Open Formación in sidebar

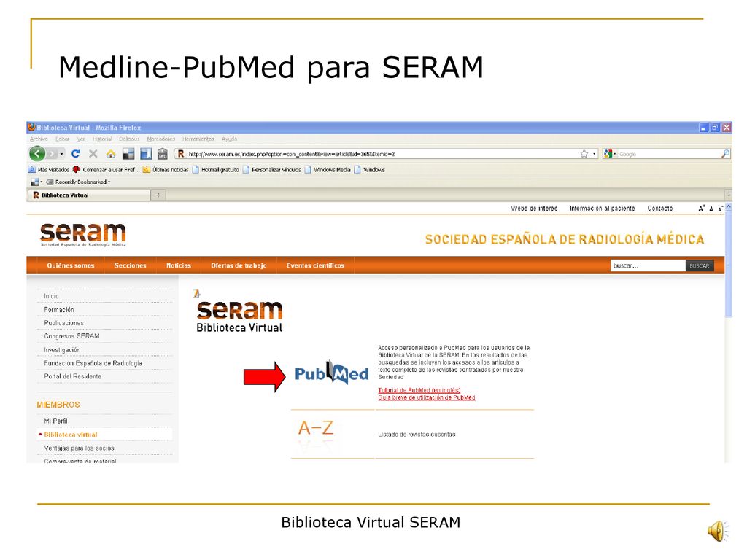click(x=59, y=309)
